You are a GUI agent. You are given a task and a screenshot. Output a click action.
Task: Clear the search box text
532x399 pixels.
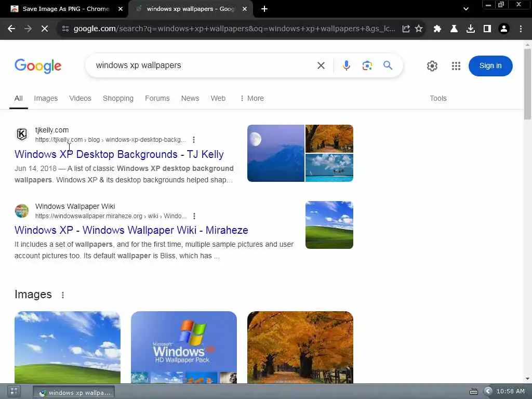tap(321, 65)
